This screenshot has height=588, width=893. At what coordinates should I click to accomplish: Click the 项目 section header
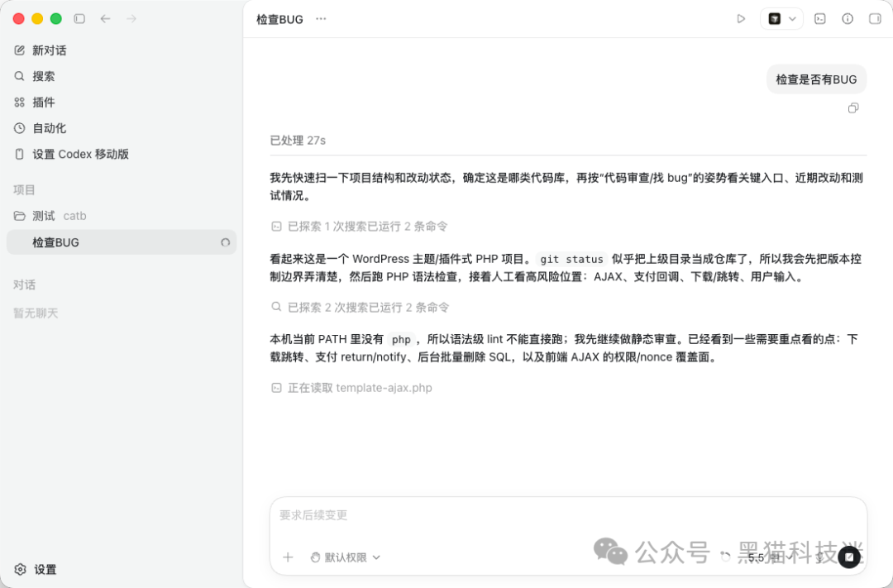[x=24, y=189]
